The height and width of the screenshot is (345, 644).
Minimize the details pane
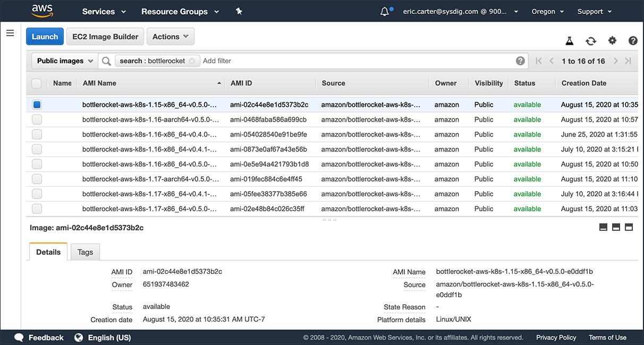[x=603, y=227]
